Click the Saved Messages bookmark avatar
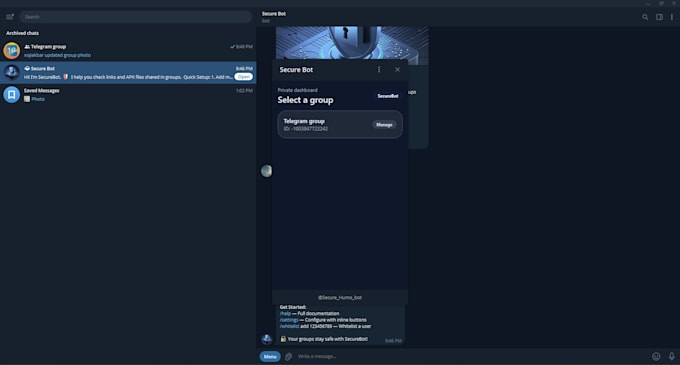The width and height of the screenshot is (680, 365). pos(12,95)
